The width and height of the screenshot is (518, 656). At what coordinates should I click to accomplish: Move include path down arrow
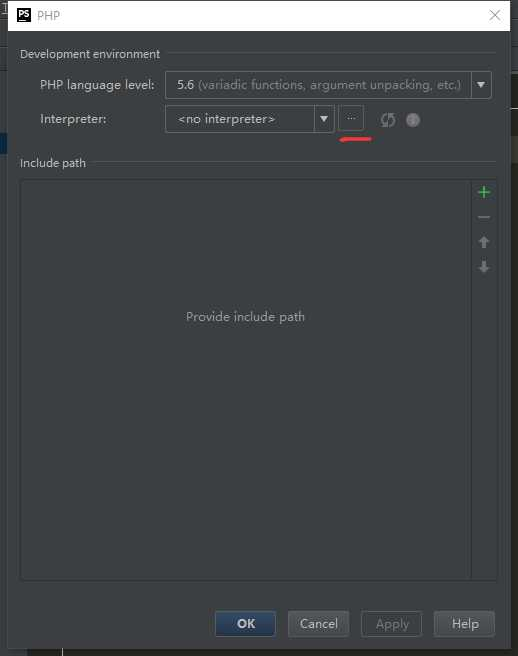coord(484,267)
